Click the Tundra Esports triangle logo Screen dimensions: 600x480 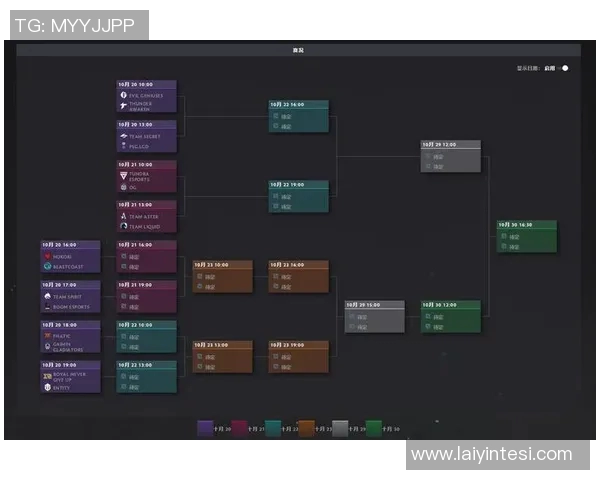pyautogui.click(x=124, y=176)
